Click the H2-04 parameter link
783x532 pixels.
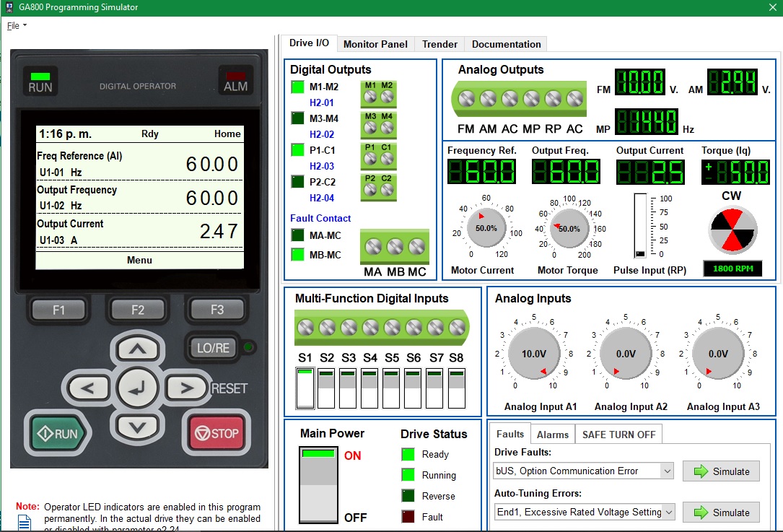[322, 198]
